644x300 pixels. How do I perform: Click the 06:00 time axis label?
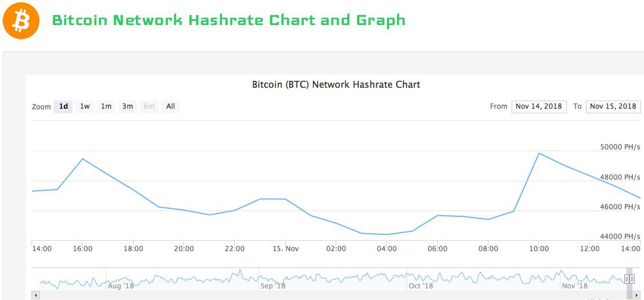click(437, 249)
